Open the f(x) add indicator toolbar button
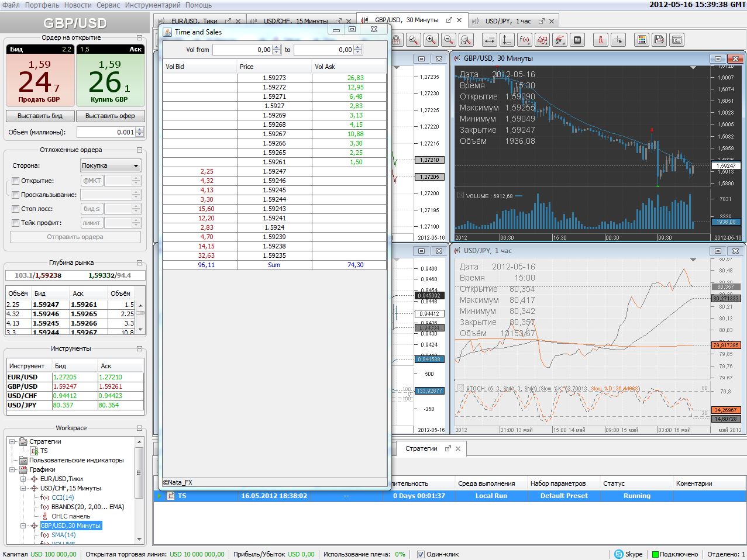Image resolution: width=747 pixels, height=560 pixels. [x=525, y=40]
